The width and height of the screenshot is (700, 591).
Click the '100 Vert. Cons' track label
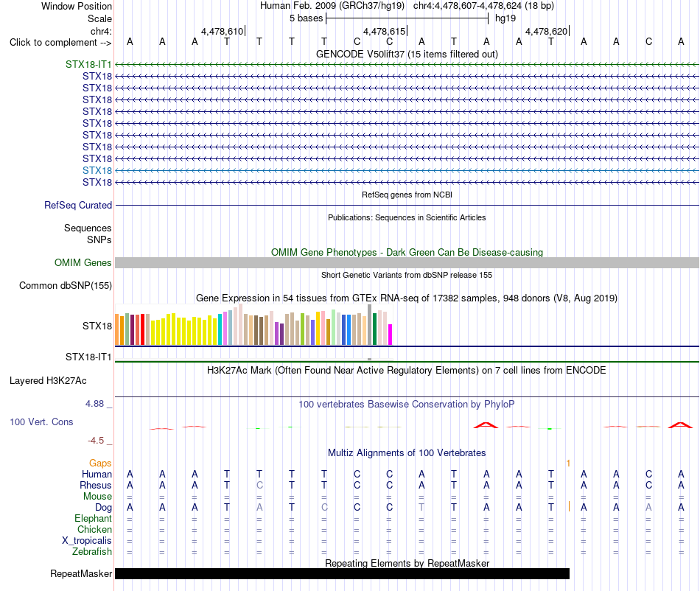click(x=41, y=422)
